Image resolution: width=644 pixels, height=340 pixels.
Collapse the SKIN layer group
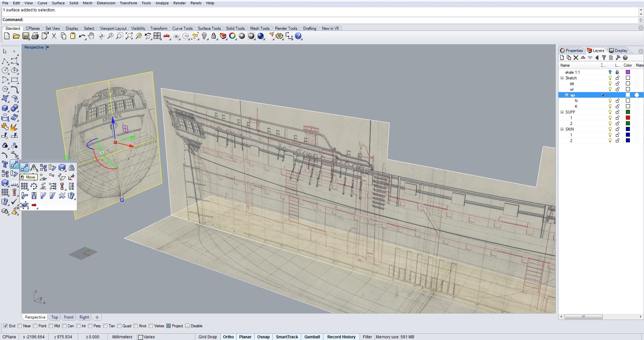point(562,129)
